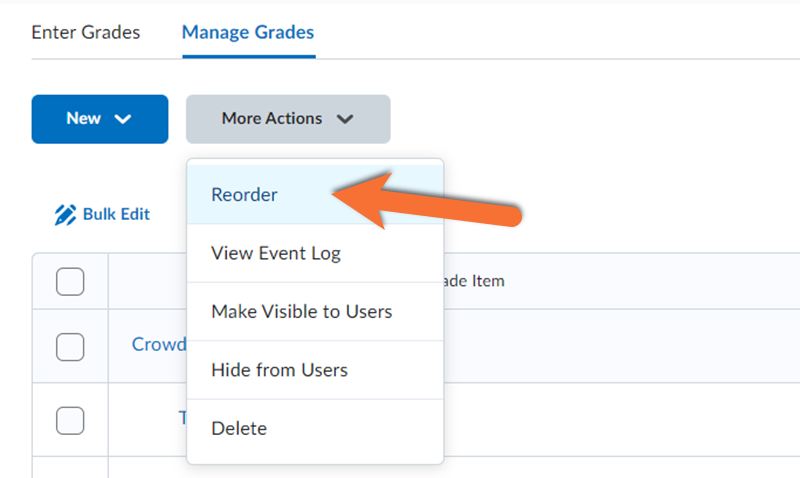Tick the select-all checkbox in table header
This screenshot has height=478, width=800.
click(70, 282)
